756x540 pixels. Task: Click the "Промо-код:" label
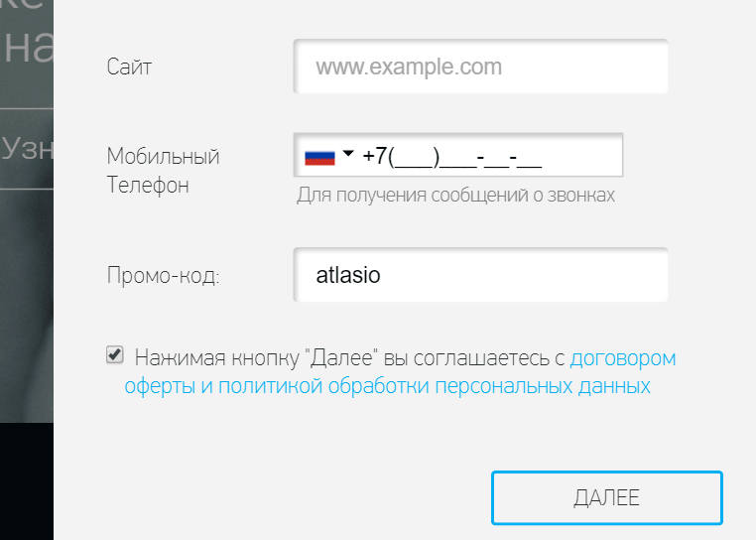pyautogui.click(x=163, y=275)
